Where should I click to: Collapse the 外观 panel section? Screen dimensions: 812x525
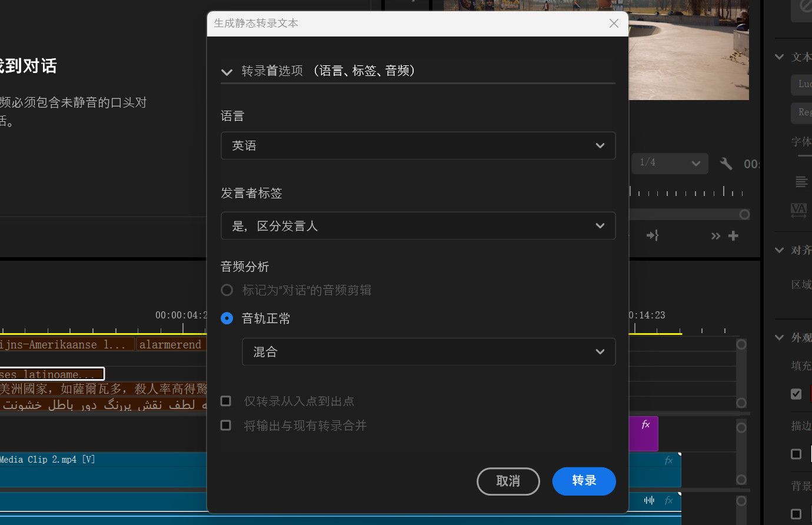click(x=779, y=337)
